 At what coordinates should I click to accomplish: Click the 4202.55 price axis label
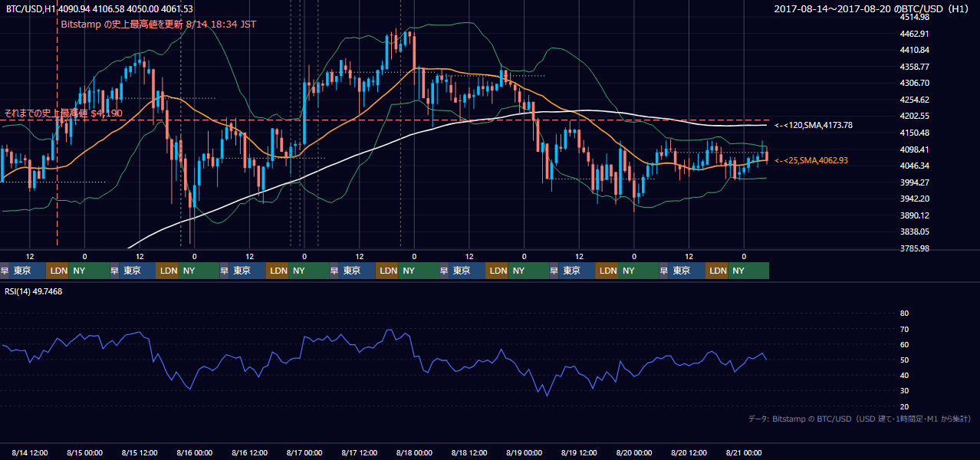(914, 117)
